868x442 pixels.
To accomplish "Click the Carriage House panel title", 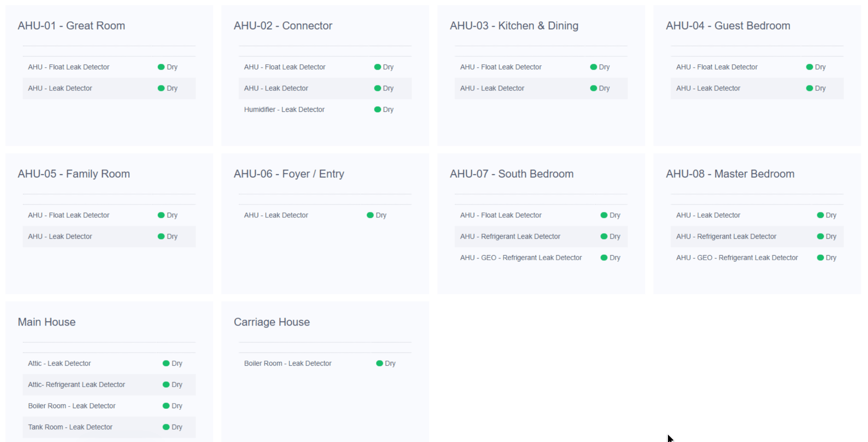I will tap(272, 322).
